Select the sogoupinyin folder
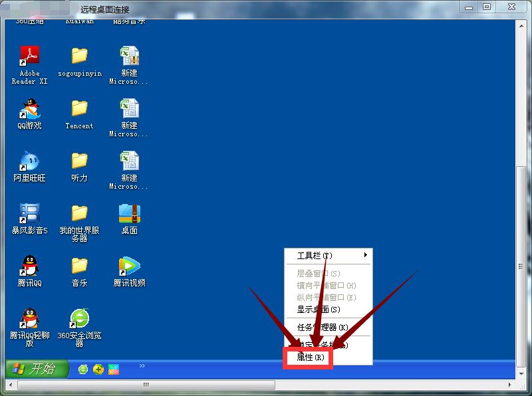The image size is (532, 396). point(79,56)
